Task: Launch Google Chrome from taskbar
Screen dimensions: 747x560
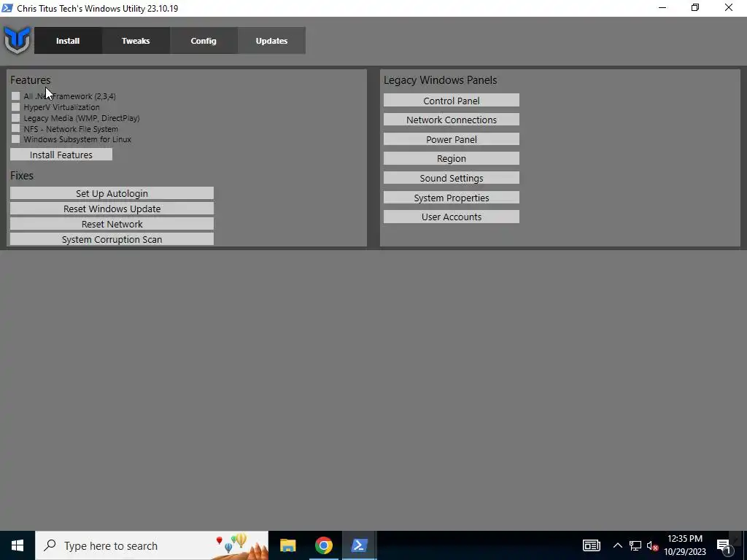Action: 323,545
